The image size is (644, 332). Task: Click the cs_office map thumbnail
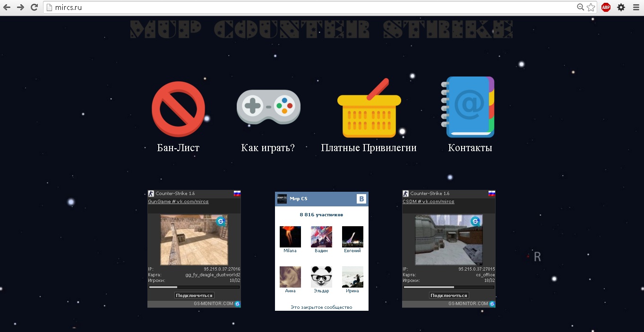(x=448, y=240)
